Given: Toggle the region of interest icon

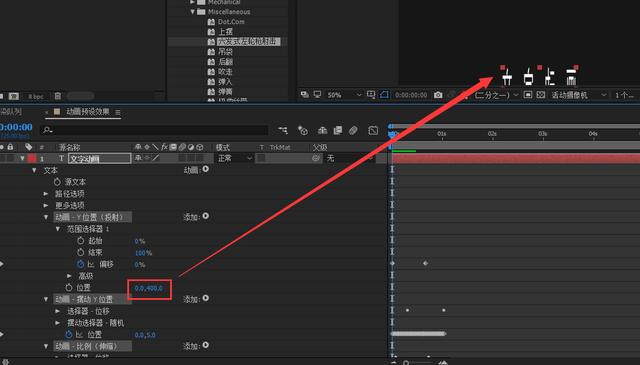Looking at the screenshot, I should point(528,95).
